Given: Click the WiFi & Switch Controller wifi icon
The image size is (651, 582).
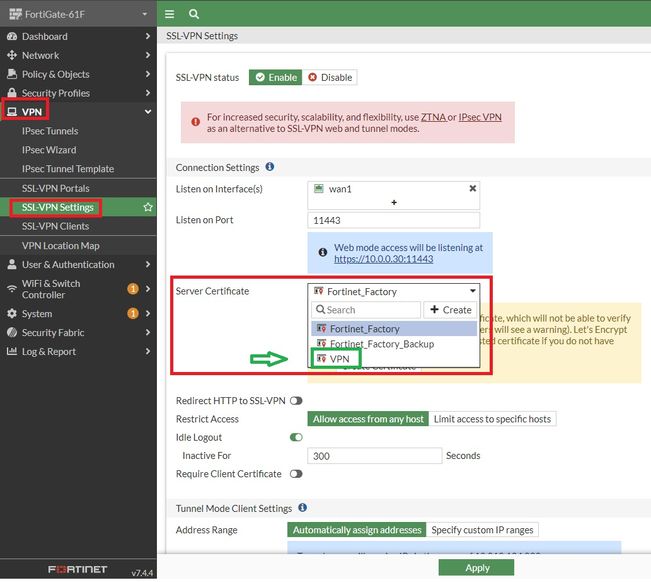Looking at the screenshot, I should click(12, 289).
